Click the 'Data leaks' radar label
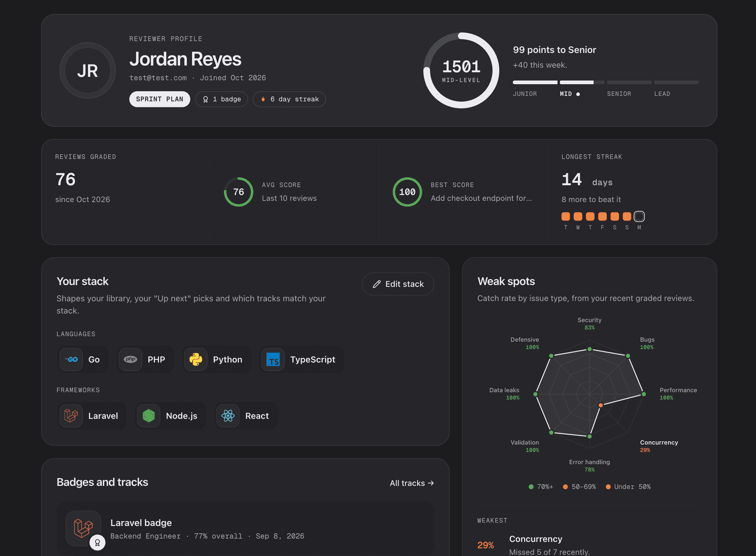 (x=504, y=390)
